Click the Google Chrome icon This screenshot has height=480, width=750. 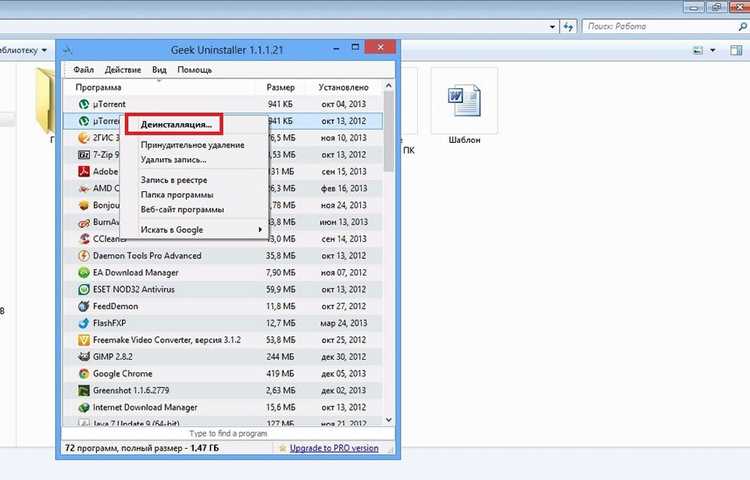point(84,373)
